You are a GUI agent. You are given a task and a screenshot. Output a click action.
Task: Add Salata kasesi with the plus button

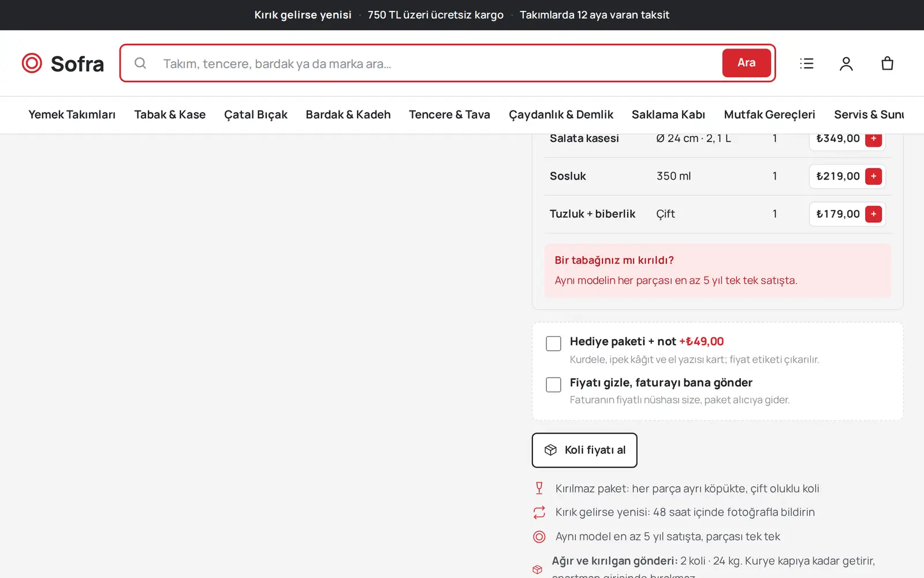[x=873, y=140]
